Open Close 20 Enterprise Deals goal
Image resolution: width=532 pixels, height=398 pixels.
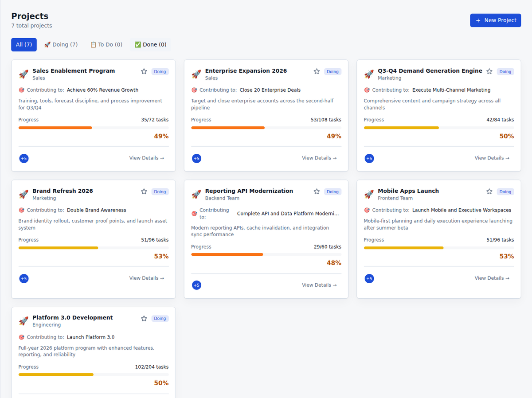[270, 90]
